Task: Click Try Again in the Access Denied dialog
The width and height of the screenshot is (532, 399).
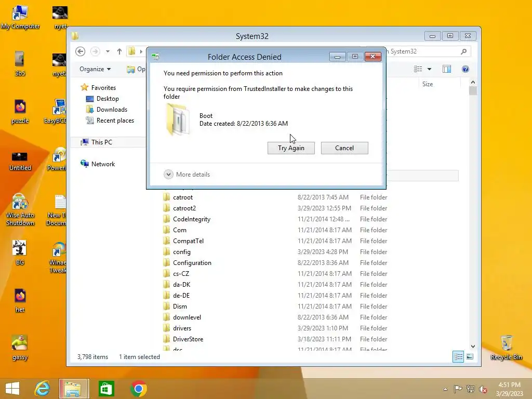Action: click(x=291, y=148)
